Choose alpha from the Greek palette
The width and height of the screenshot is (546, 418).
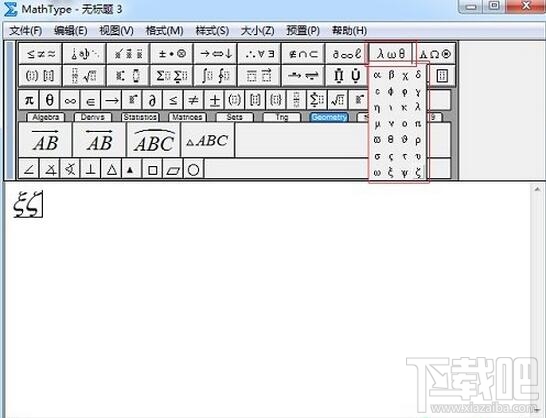point(377,75)
